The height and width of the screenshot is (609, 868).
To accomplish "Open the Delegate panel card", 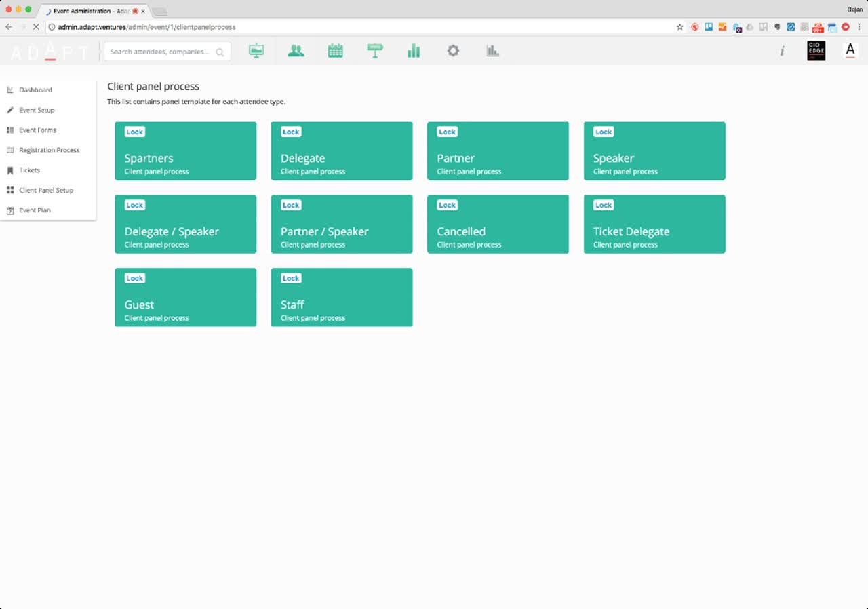I will click(342, 151).
